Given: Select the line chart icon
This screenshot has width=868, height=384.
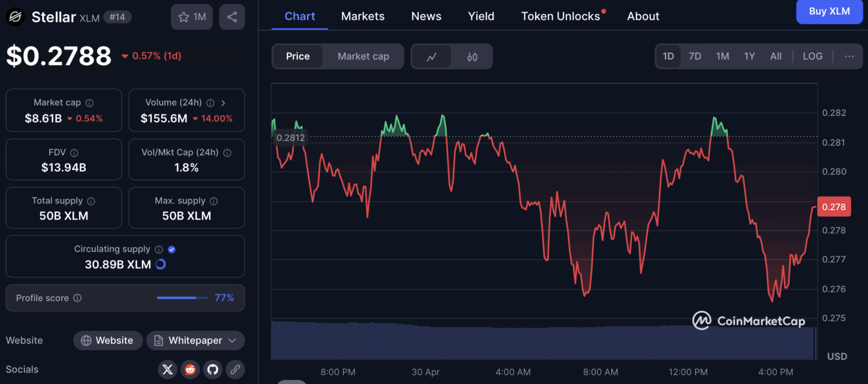Looking at the screenshot, I should [432, 56].
